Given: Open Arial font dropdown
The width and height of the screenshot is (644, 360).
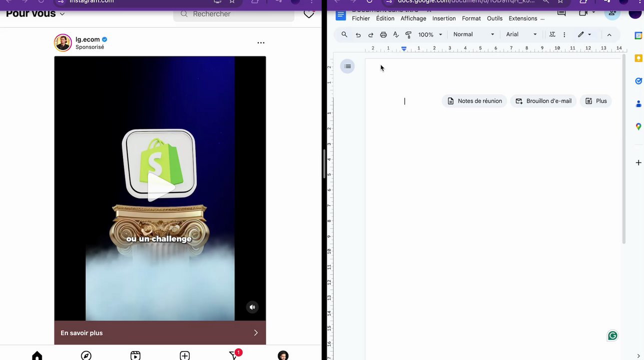Looking at the screenshot, I should pos(521,34).
